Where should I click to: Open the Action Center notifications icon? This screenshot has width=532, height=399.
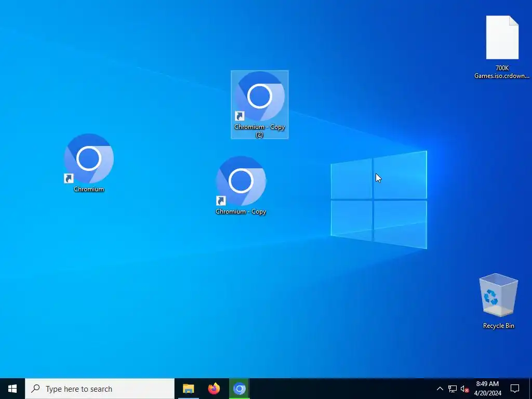click(x=515, y=389)
